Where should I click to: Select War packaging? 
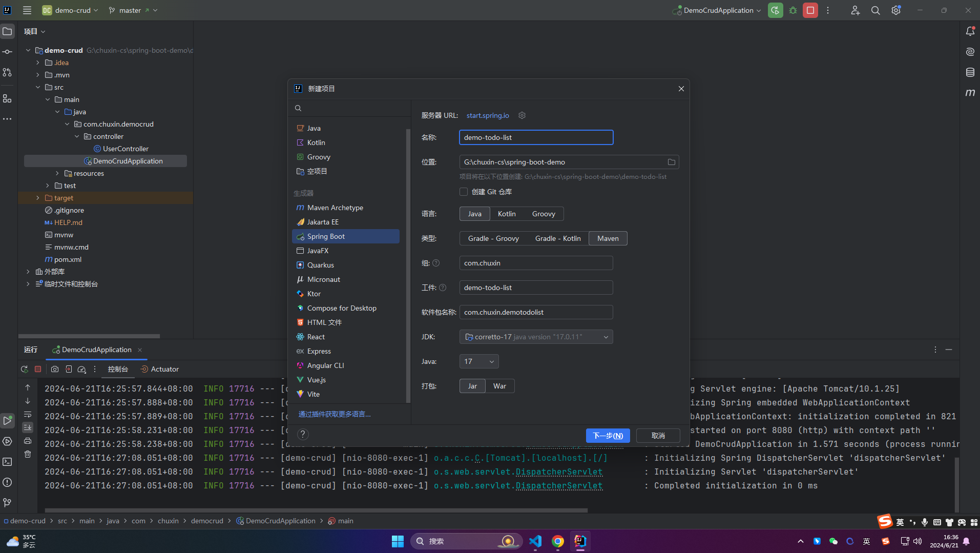tap(499, 386)
